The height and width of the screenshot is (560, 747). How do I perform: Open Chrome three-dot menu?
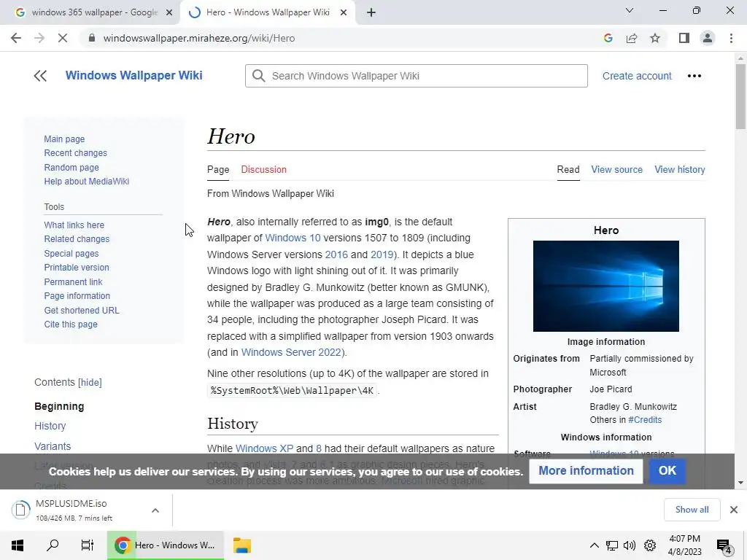(x=731, y=38)
